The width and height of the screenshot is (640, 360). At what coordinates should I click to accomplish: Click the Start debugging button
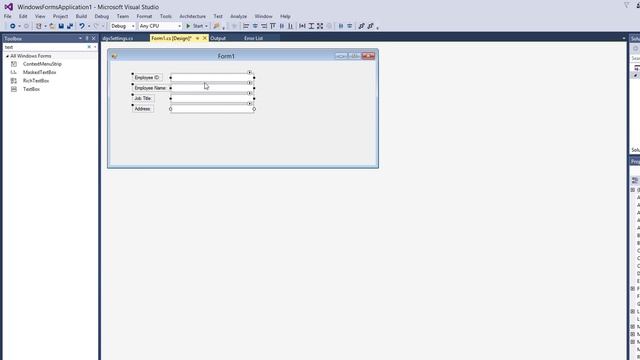(195, 26)
